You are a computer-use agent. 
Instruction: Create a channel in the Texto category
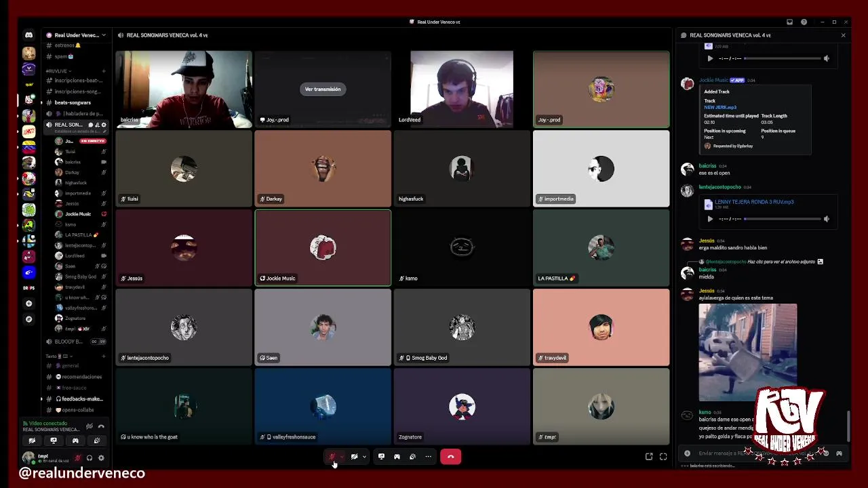(104, 356)
